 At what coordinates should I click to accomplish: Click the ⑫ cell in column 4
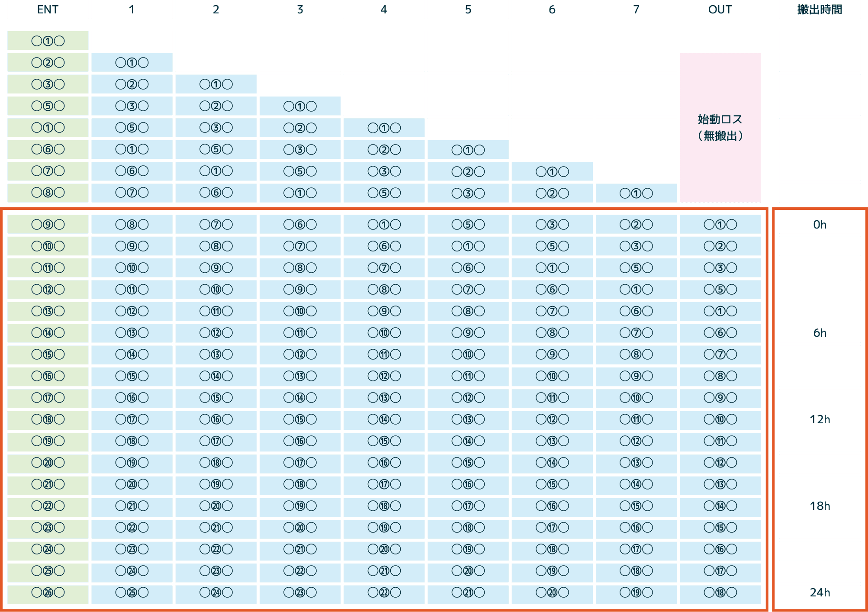click(x=384, y=376)
